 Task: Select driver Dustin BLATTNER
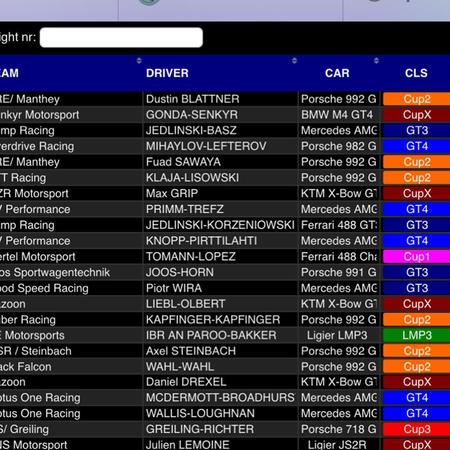pyautogui.click(x=193, y=99)
